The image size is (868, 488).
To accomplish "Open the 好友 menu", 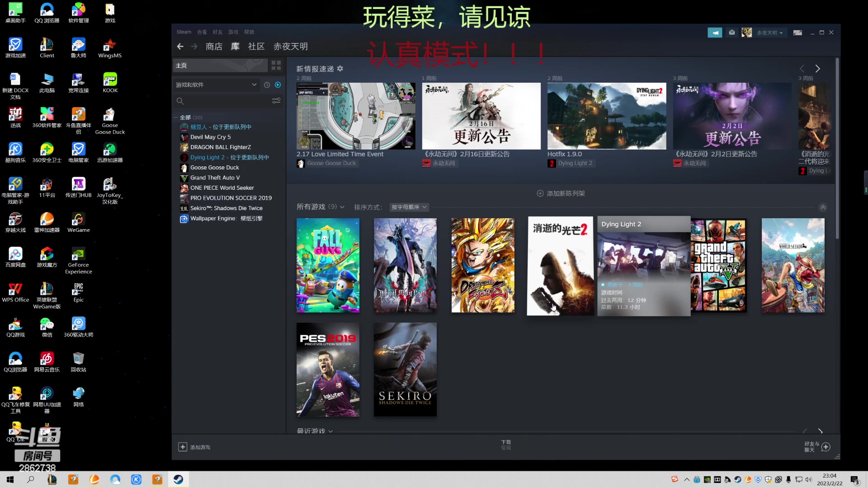I will coord(218,32).
